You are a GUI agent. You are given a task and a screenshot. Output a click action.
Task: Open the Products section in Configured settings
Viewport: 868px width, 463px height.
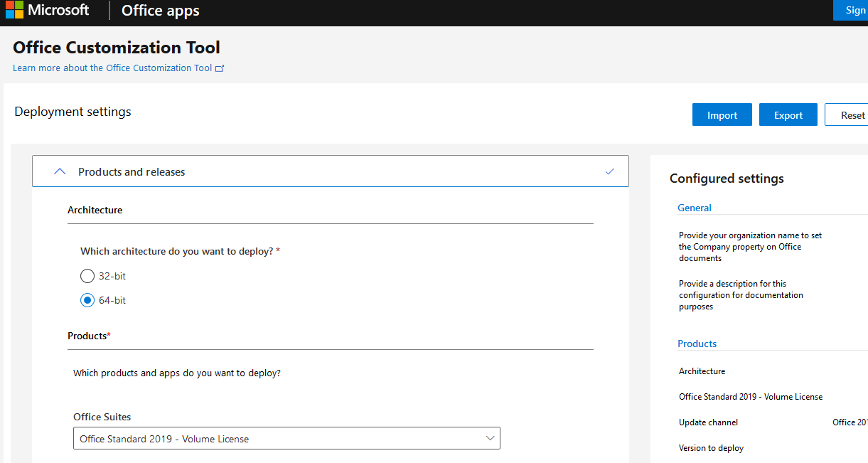click(697, 344)
